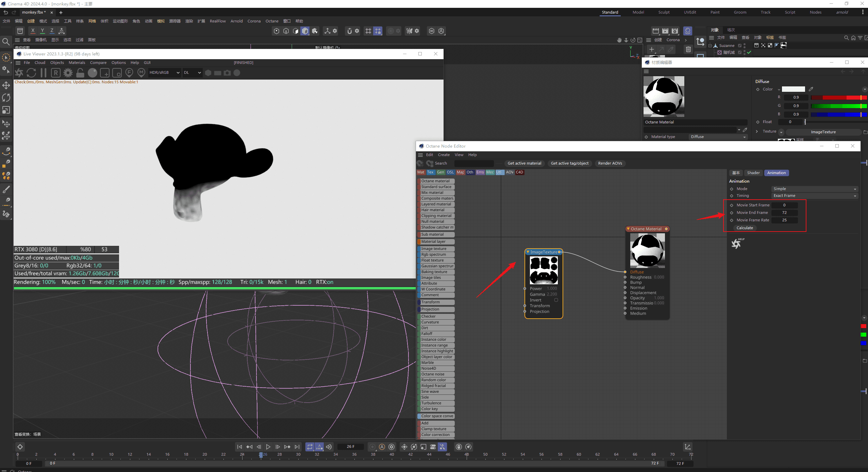Jump to timeline end frame

coord(297,447)
